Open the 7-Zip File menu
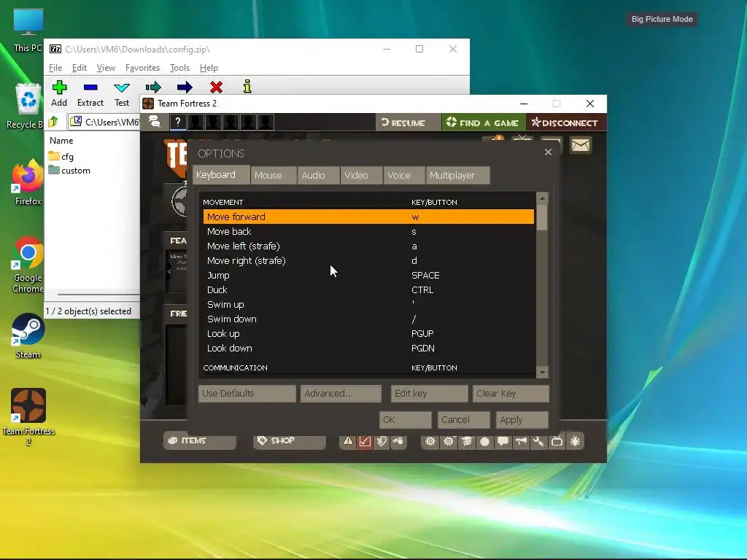The image size is (747, 560). coord(55,68)
